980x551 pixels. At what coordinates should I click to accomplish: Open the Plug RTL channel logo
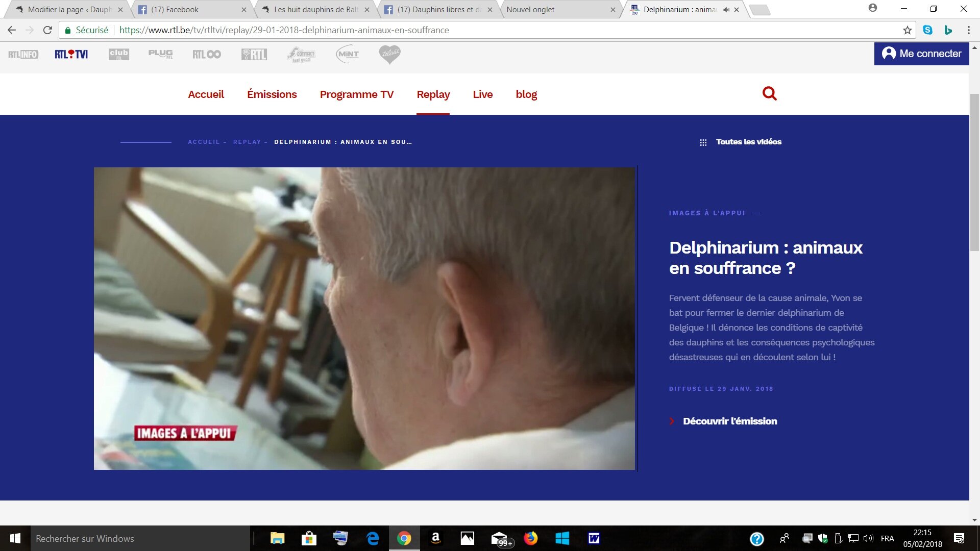tap(160, 54)
